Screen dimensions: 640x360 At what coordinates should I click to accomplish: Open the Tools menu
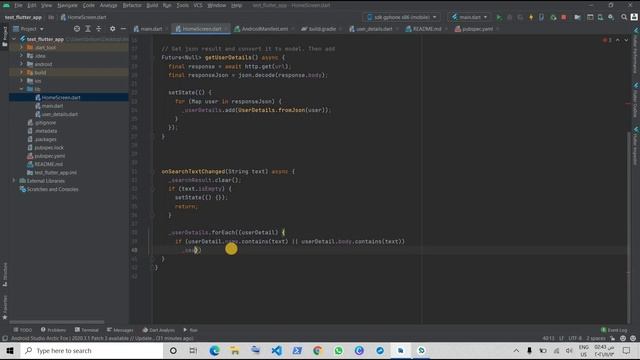pyautogui.click(x=182, y=5)
